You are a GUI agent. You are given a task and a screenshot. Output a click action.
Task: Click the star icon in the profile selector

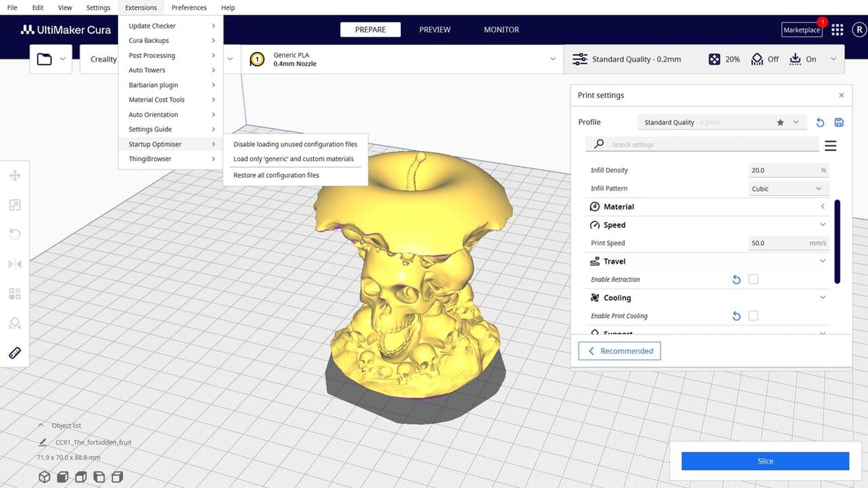tap(780, 123)
